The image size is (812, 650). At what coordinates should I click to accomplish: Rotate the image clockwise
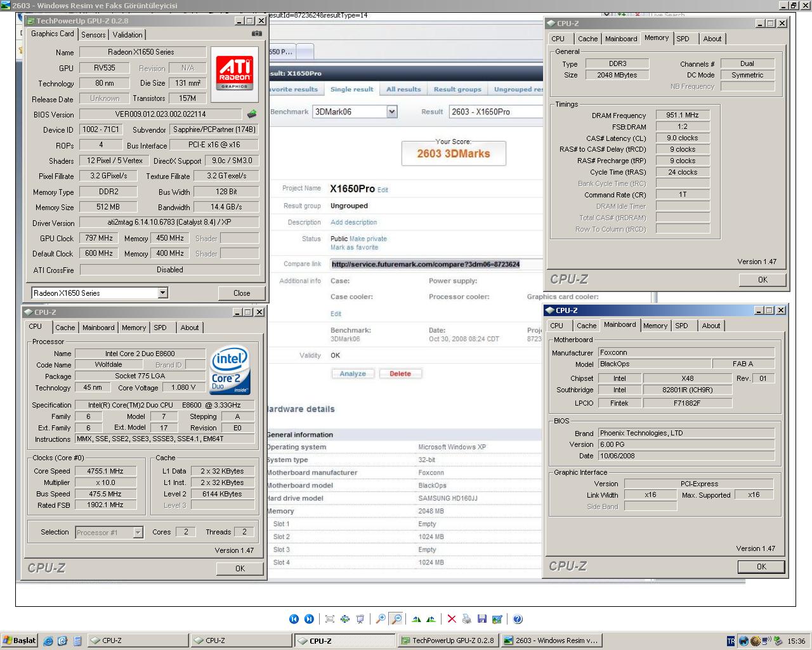click(x=416, y=619)
